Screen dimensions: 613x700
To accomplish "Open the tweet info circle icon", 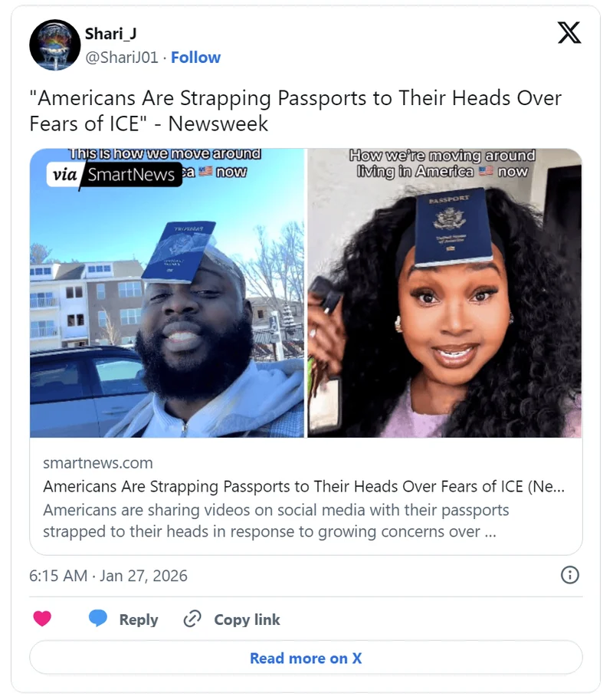I will pos(570,575).
